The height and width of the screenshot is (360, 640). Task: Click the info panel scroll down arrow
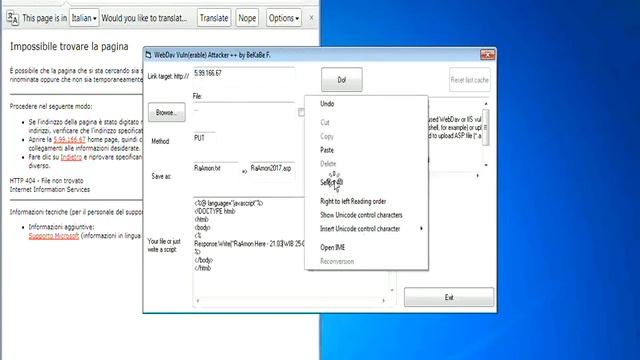click(486, 165)
